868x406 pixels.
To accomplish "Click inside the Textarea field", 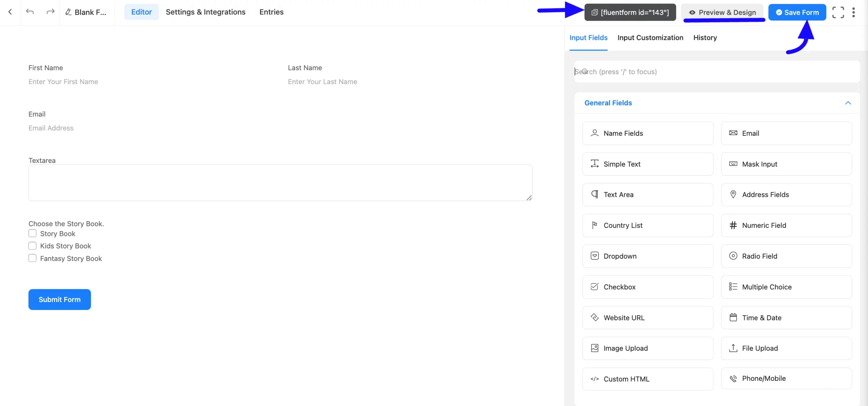I will click(x=280, y=183).
